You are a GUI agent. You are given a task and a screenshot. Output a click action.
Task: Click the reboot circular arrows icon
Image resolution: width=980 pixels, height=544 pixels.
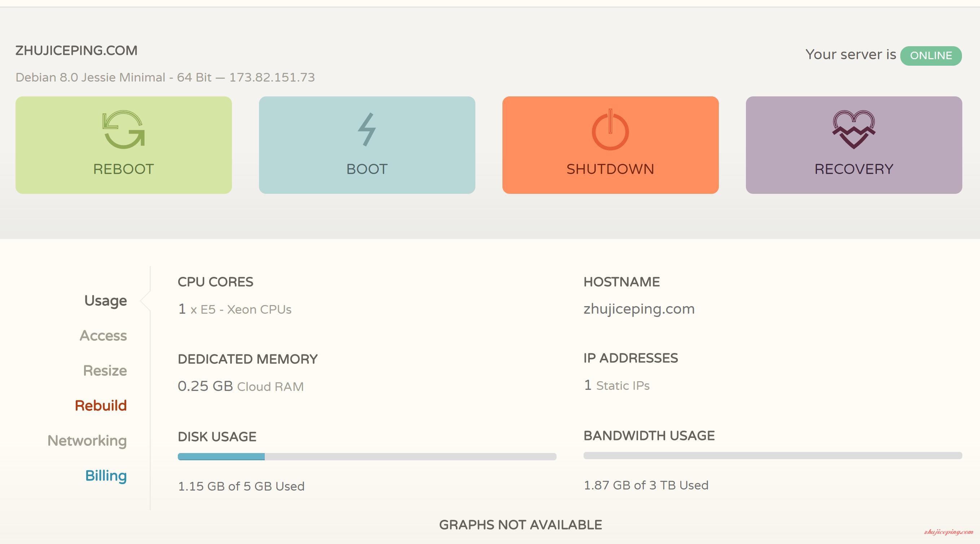coord(124,130)
